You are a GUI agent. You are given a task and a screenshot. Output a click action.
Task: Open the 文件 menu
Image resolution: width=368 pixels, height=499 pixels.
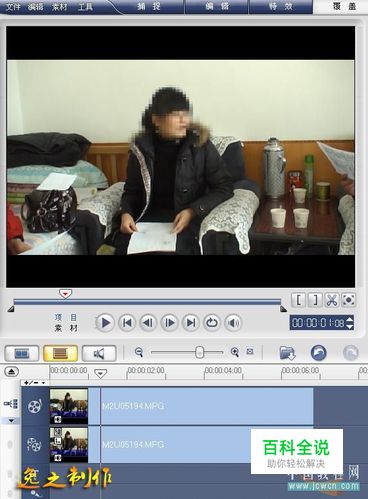[x=13, y=6]
